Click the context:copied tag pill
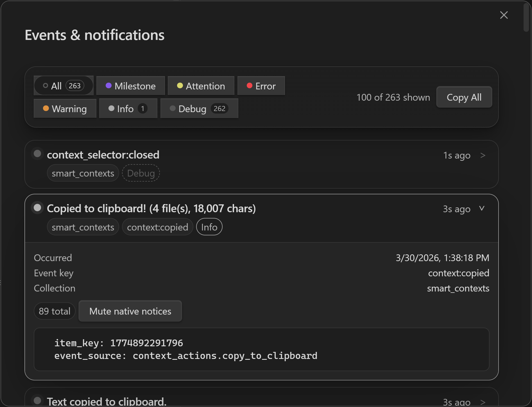532x407 pixels. (157, 227)
